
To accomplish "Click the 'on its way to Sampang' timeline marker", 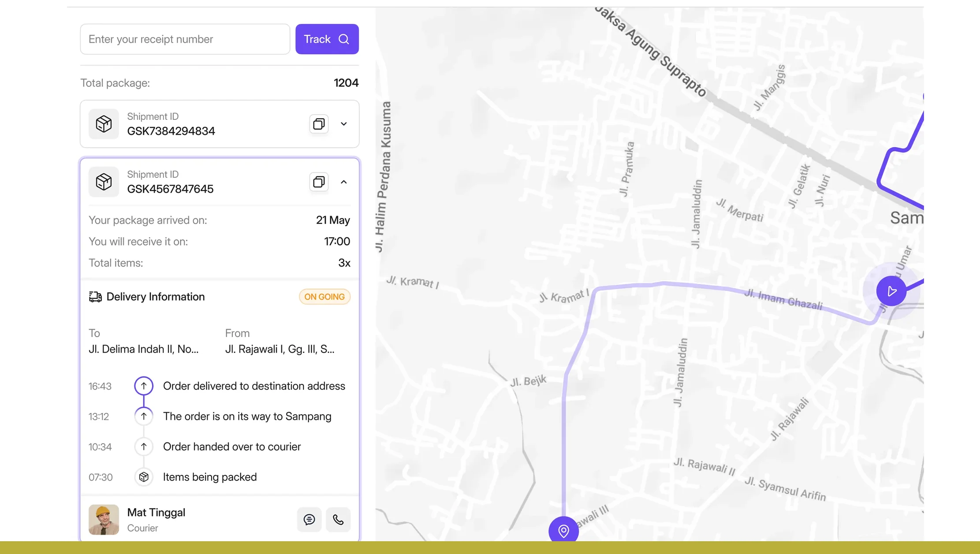I will click(x=143, y=416).
